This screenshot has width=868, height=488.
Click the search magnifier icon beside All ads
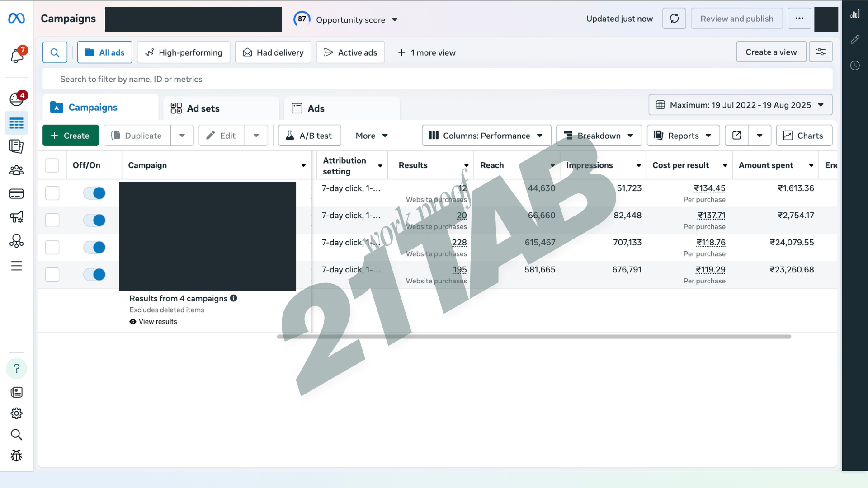click(55, 52)
